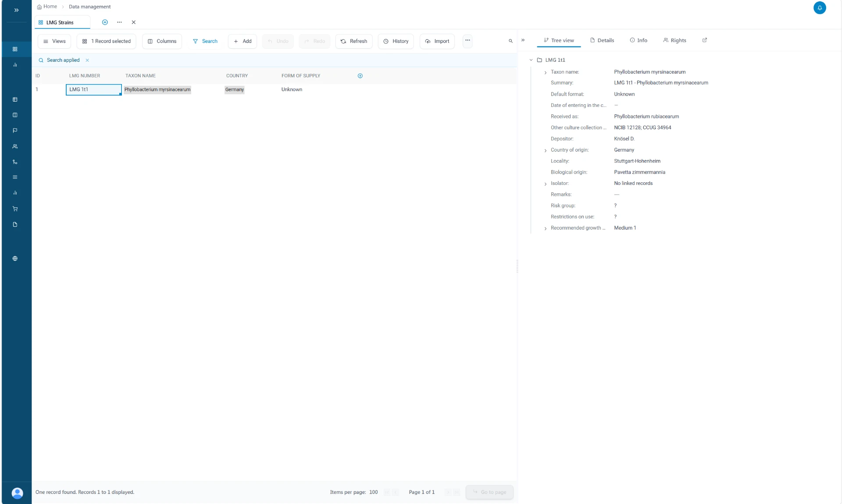Open the History button
Image resolution: width=842 pixels, height=504 pixels.
(x=396, y=41)
